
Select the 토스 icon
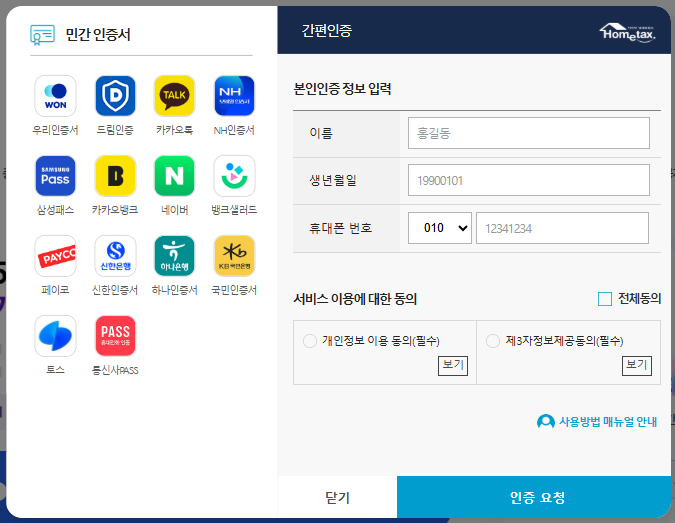coord(55,336)
